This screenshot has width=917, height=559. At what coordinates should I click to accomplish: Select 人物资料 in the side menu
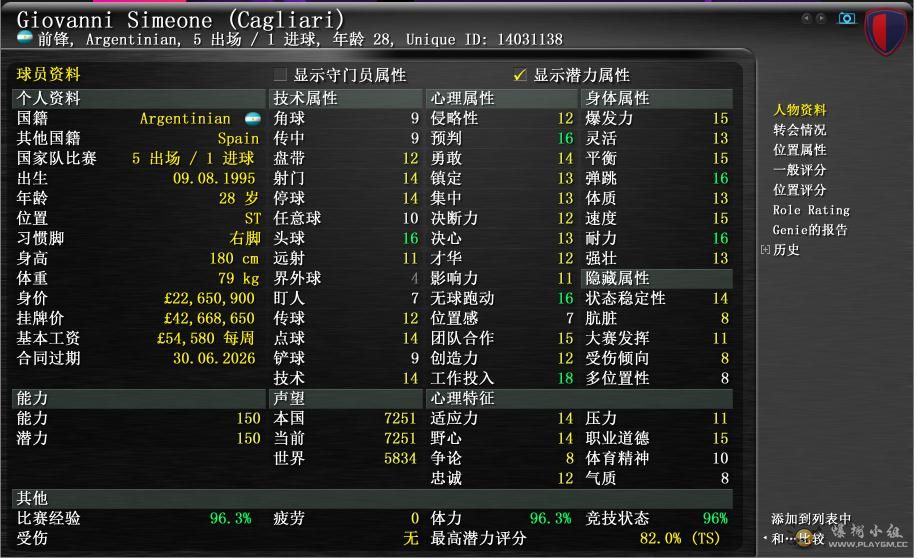click(x=799, y=110)
